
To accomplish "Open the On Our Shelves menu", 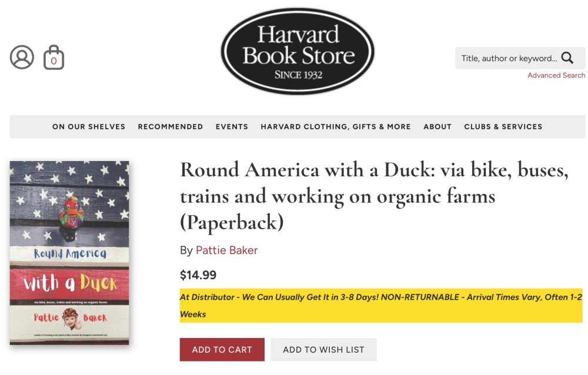I will point(89,126).
